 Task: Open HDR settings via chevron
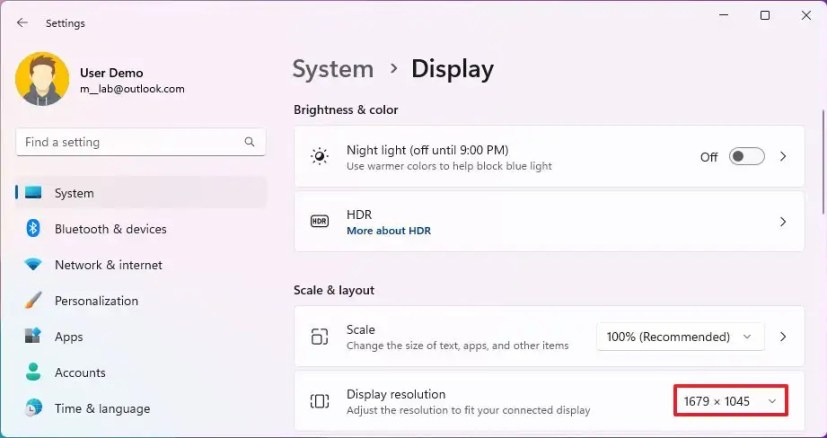pyautogui.click(x=783, y=222)
